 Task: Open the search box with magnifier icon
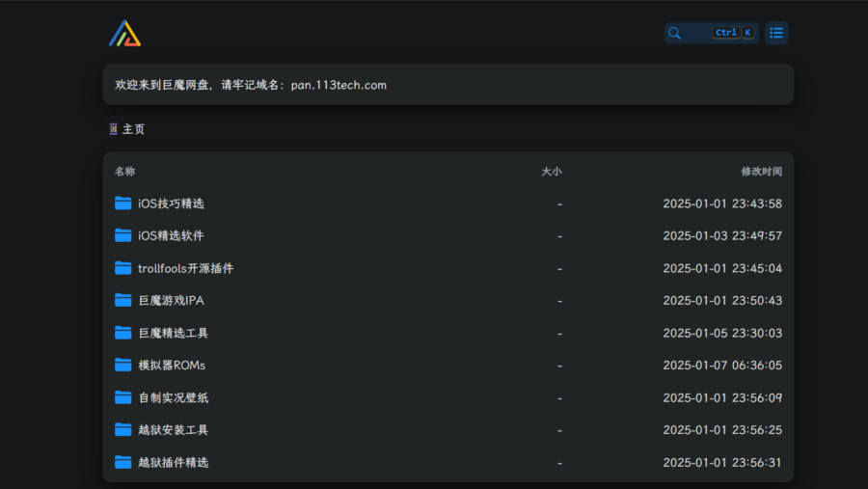point(712,33)
